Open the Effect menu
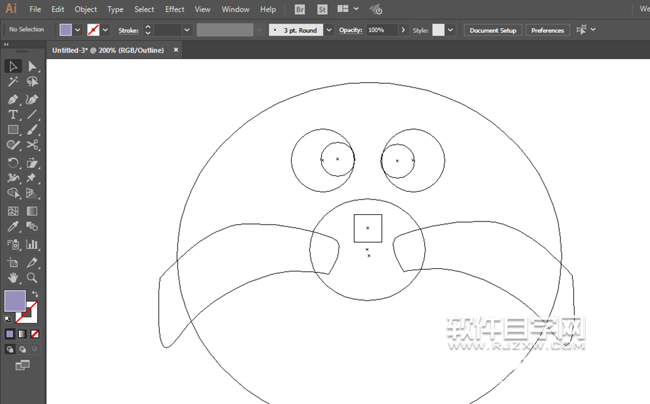The height and width of the screenshot is (404, 650). [175, 9]
